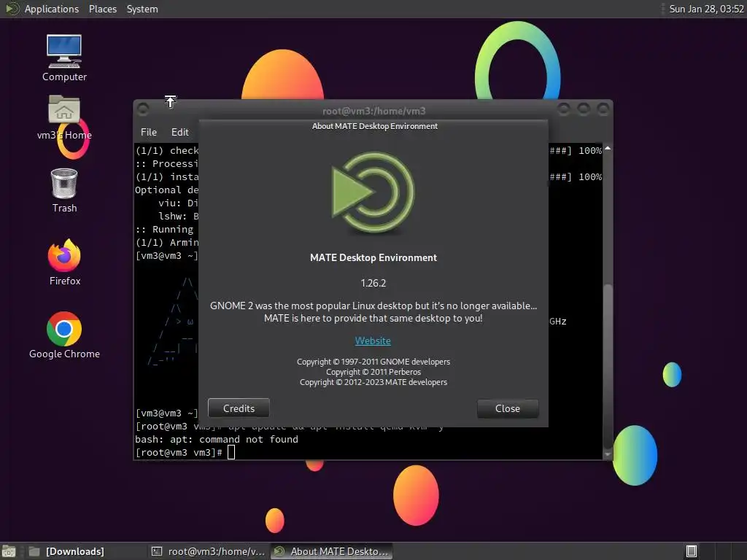The width and height of the screenshot is (747, 560).
Task: Click the terminal title root@vm3:/home/vm3
Action: click(x=373, y=111)
